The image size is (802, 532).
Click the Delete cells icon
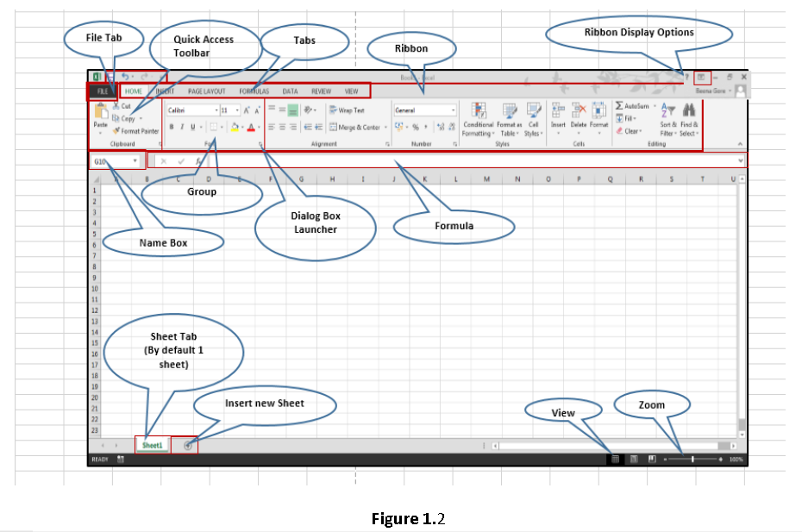click(579, 110)
